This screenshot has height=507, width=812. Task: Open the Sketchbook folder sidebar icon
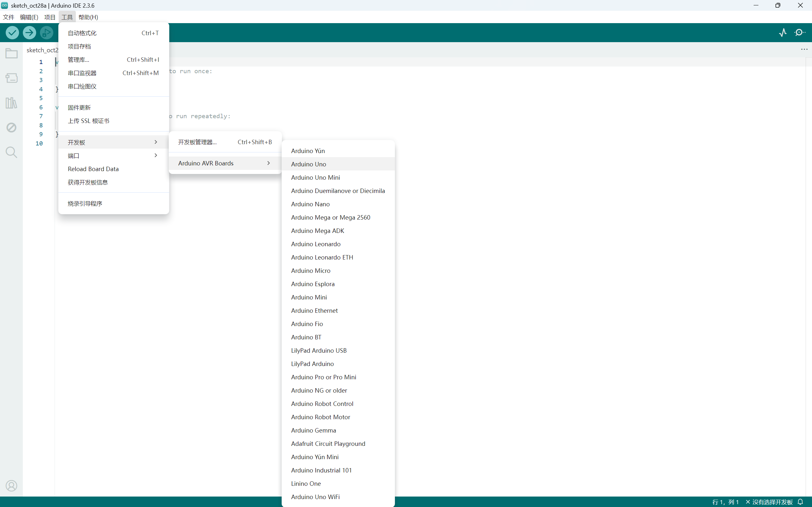[11, 53]
